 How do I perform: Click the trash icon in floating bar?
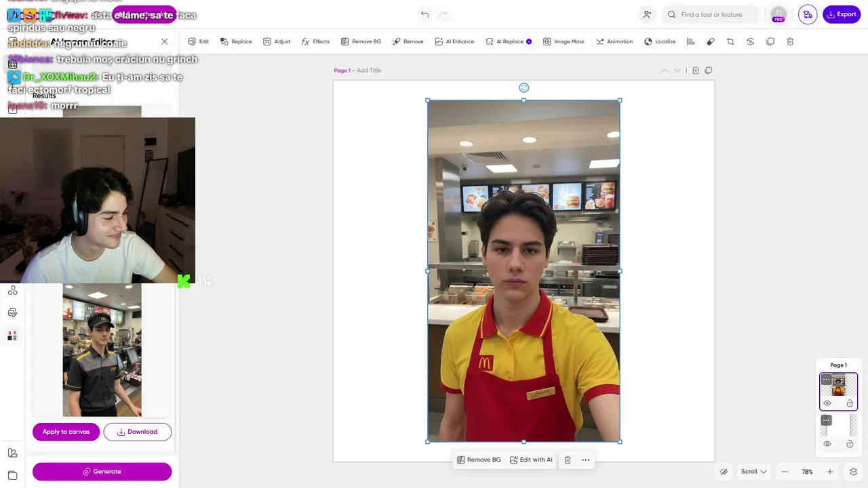568,460
